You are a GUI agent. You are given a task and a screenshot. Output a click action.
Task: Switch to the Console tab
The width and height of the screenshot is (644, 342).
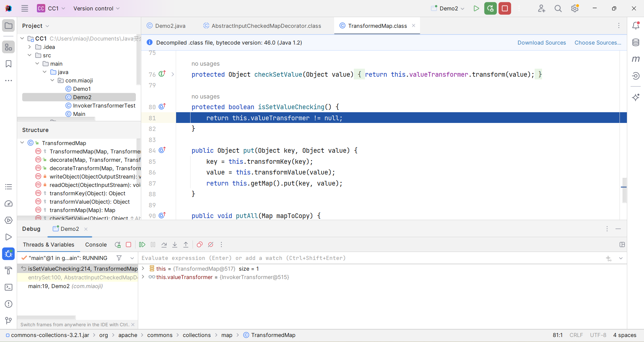coord(96,245)
